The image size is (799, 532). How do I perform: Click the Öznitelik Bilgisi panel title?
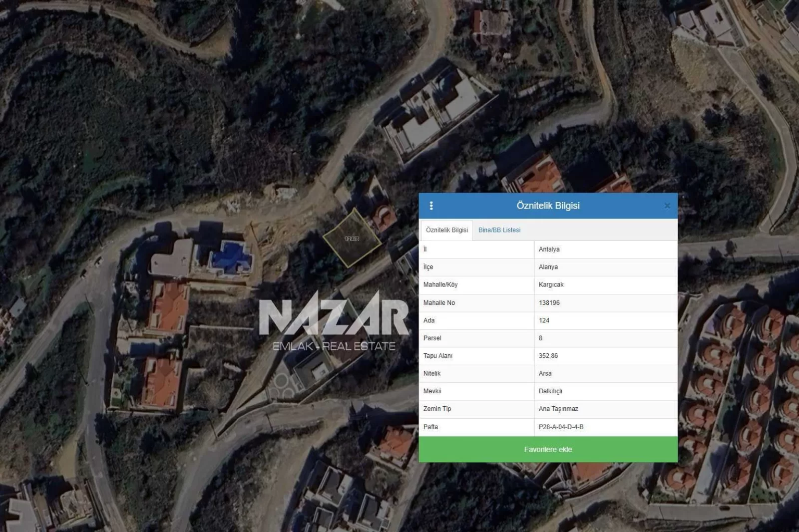(x=548, y=206)
